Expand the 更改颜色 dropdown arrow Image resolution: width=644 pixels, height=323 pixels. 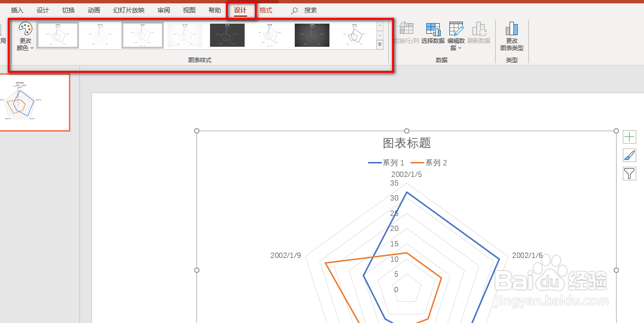(32, 48)
